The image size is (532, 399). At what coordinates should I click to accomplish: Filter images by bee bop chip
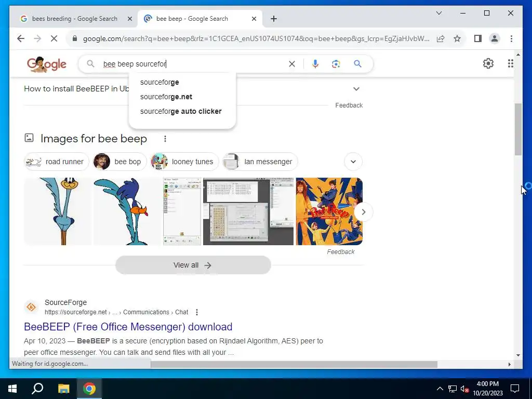coord(119,162)
